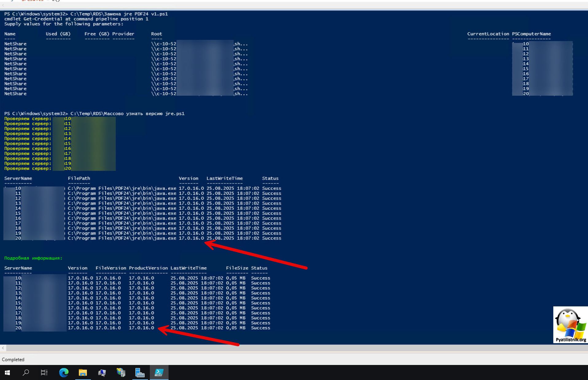Click 'Проверяем сервер:' line ending 20
Viewport: 588px width, 380px height.
pyautogui.click(x=37, y=168)
